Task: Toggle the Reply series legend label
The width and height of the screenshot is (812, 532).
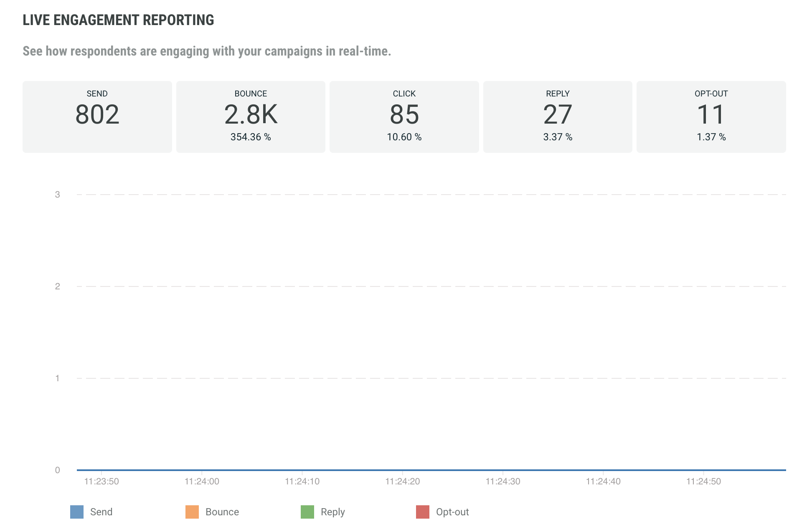Action: coord(332,512)
